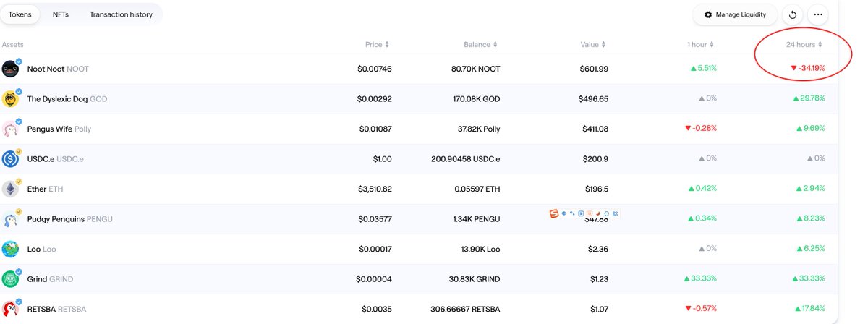Open the Ether ETH asset name
This screenshot has height=324, width=868.
46,189
